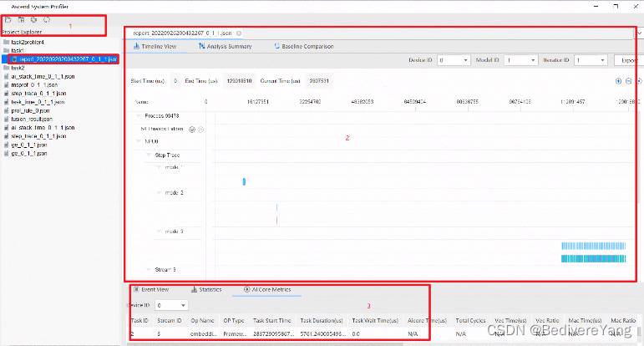Click the open folder icon in explorer toolbar
The width and height of the screenshot is (644, 346).
(x=8, y=20)
